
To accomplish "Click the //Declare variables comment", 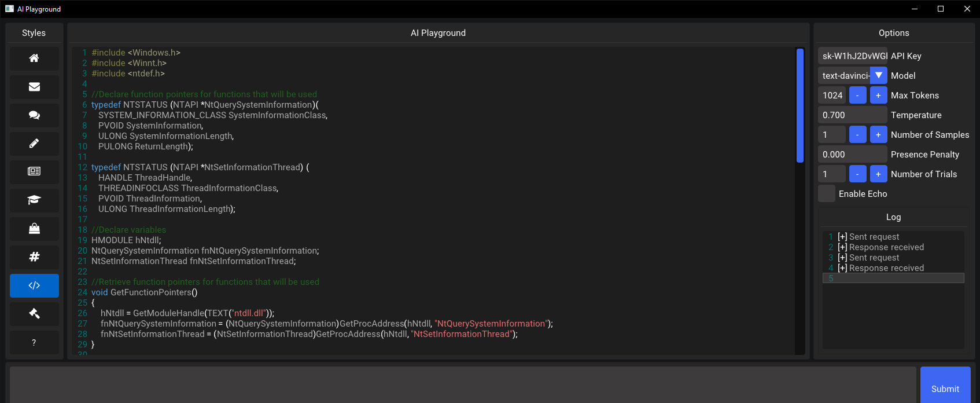I will 128,230.
